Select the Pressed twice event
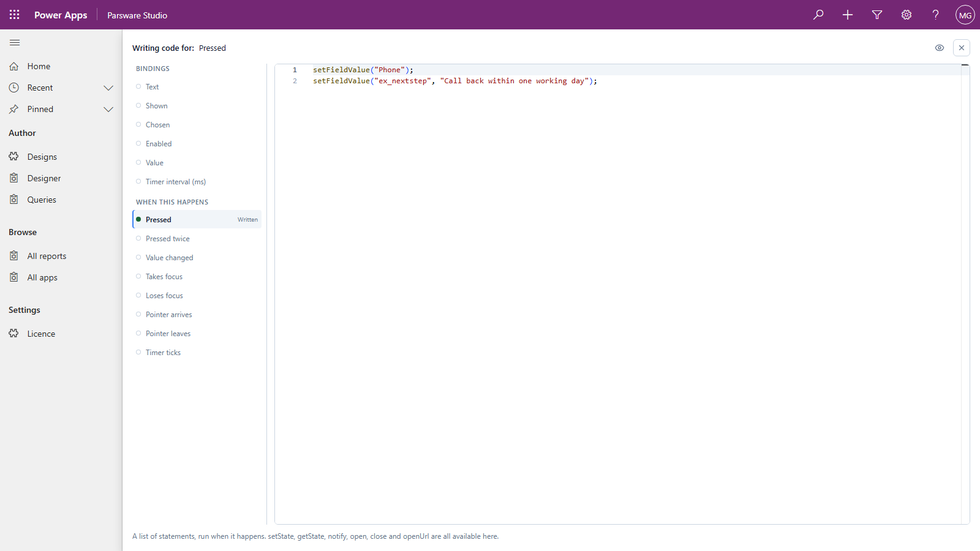The image size is (980, 551). pos(197,239)
